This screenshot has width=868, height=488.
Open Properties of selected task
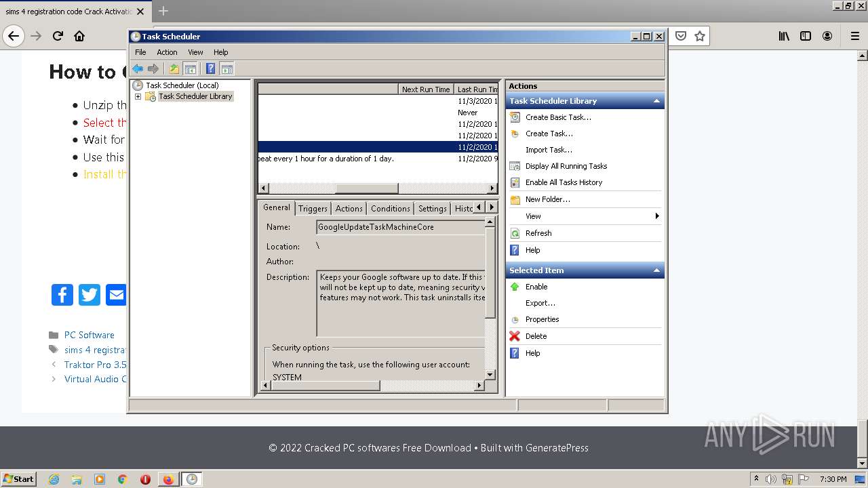[542, 319]
